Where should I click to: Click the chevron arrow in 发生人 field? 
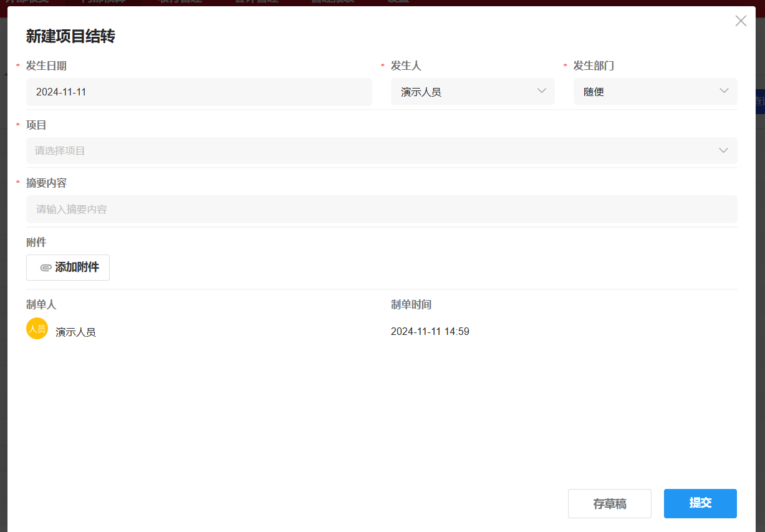tap(541, 91)
